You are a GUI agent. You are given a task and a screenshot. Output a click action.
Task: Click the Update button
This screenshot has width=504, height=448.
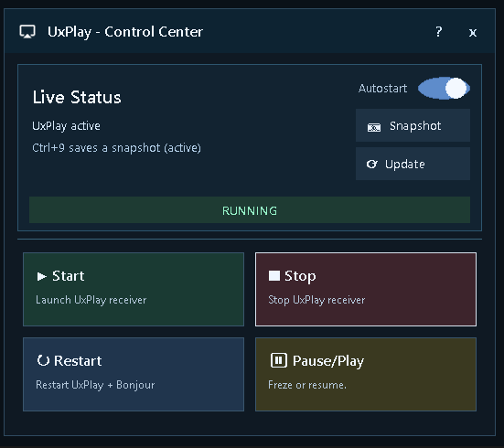point(413,164)
